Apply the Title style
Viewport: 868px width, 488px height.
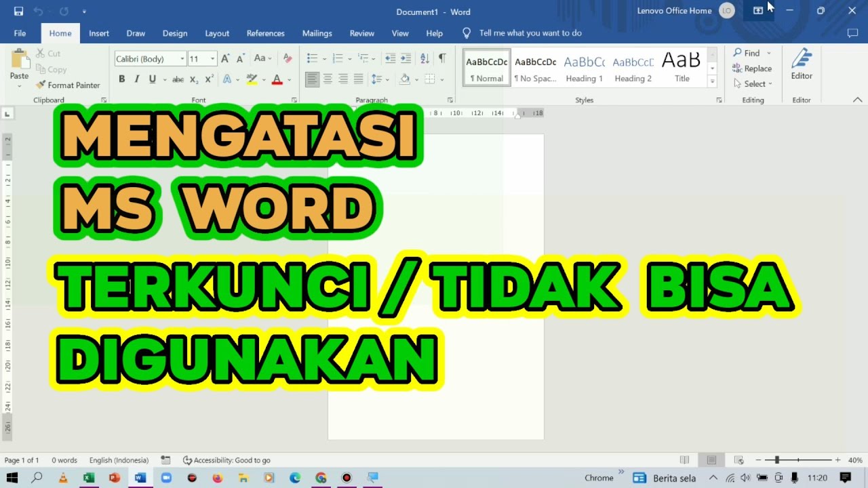[x=682, y=68]
